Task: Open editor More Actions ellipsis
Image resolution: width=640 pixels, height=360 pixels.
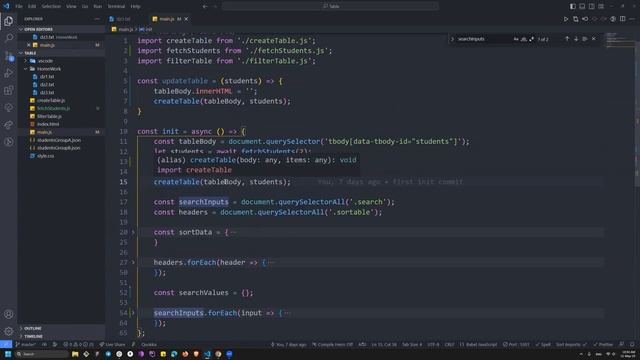Action: (632, 19)
